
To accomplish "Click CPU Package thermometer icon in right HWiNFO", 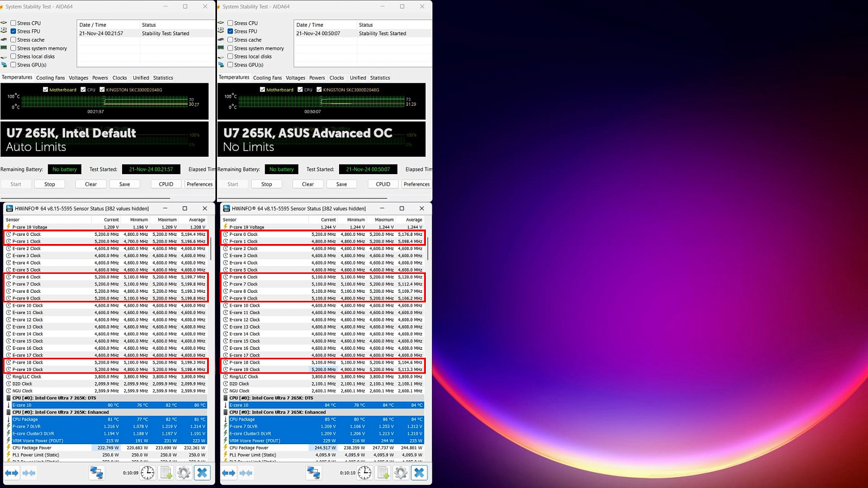I will [225, 419].
